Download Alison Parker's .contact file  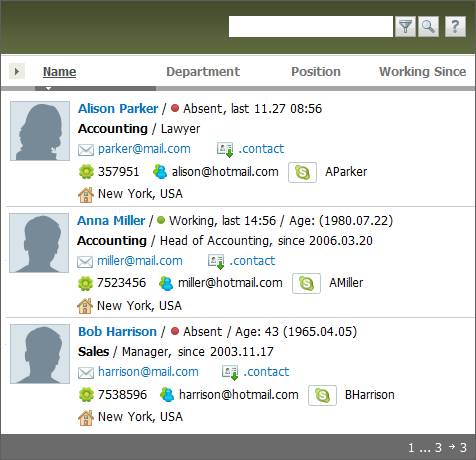[x=261, y=149]
